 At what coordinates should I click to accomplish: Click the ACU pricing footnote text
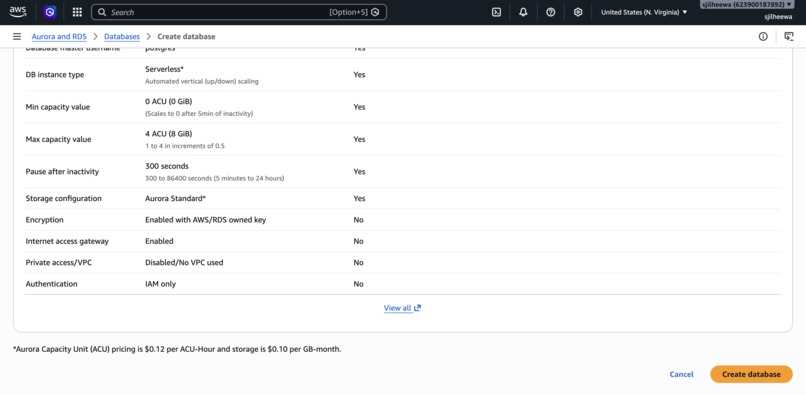pyautogui.click(x=177, y=349)
